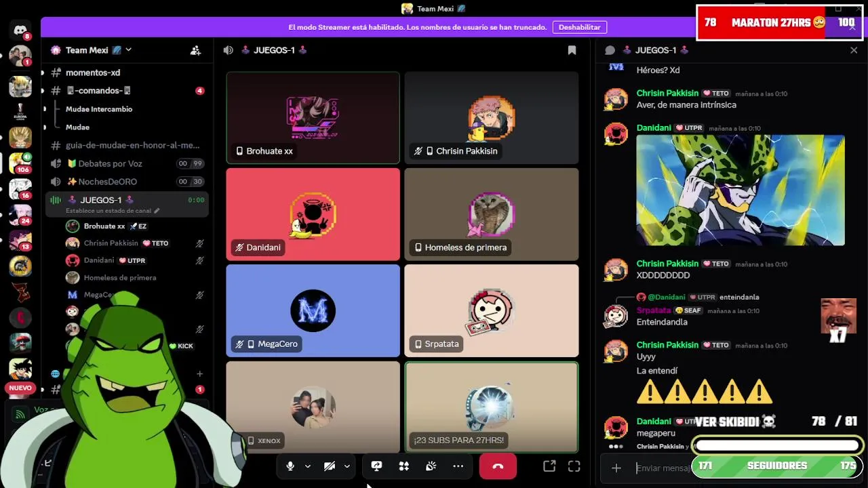Viewport: 868px width, 488px height.
Task: Open the server folder labeled NUEVO
Action: point(20,388)
